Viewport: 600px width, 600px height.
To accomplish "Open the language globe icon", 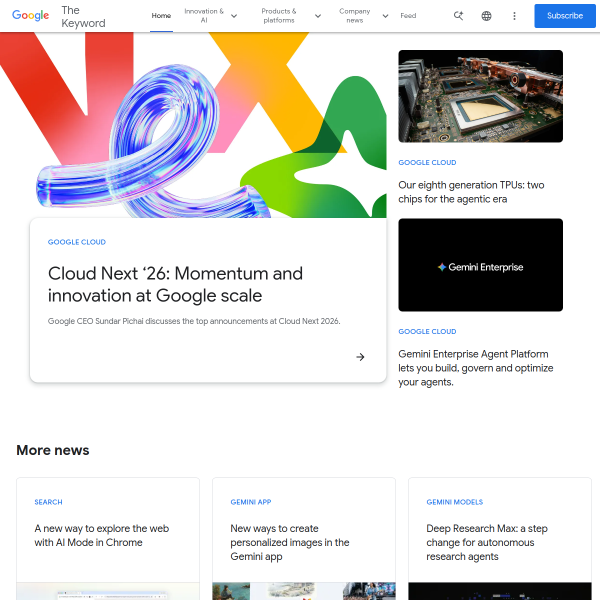I will click(x=486, y=16).
